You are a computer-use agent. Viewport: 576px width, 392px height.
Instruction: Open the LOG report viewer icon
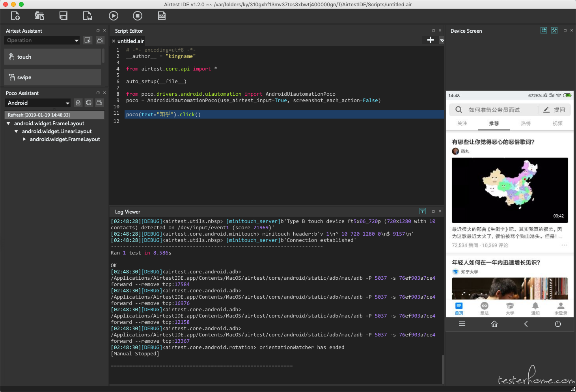pos(162,16)
